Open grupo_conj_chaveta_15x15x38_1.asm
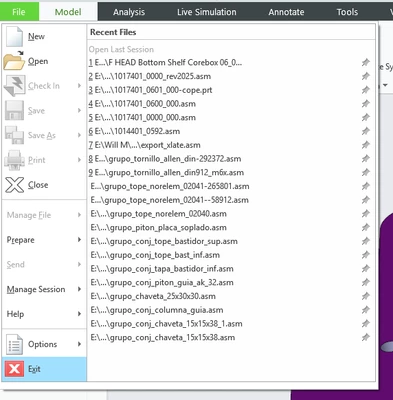Screen dimensions: 393x400 pos(166,324)
